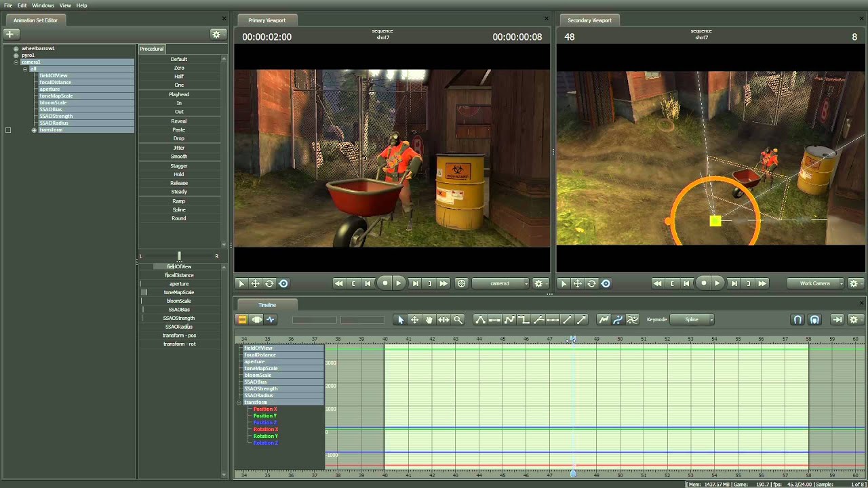
Task: Switch to graph editor mode in Timeline
Action: pyautogui.click(x=271, y=320)
